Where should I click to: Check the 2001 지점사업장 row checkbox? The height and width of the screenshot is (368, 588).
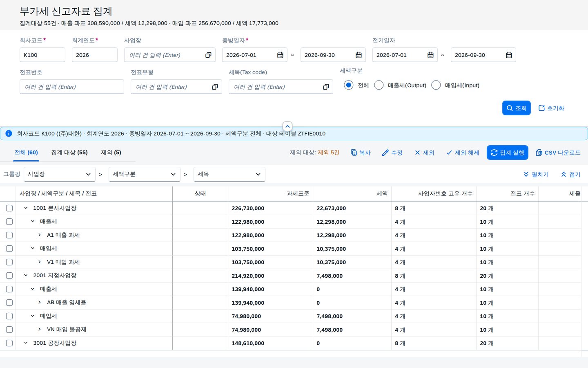9,276
